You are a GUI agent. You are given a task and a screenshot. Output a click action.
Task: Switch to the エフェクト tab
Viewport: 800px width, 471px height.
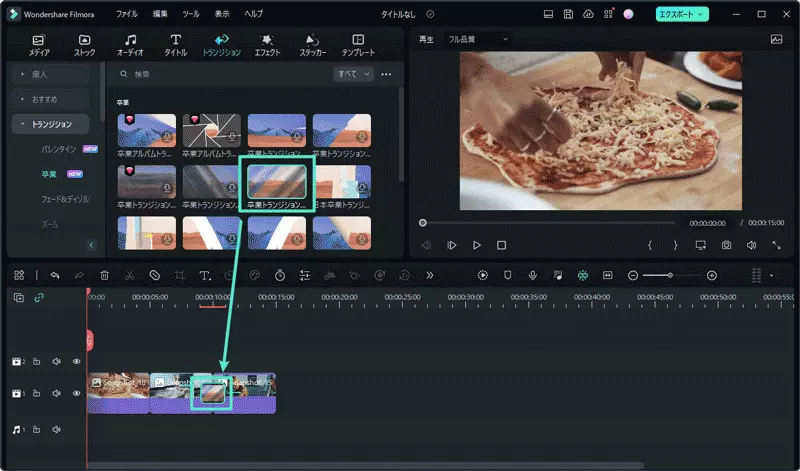[x=267, y=44]
